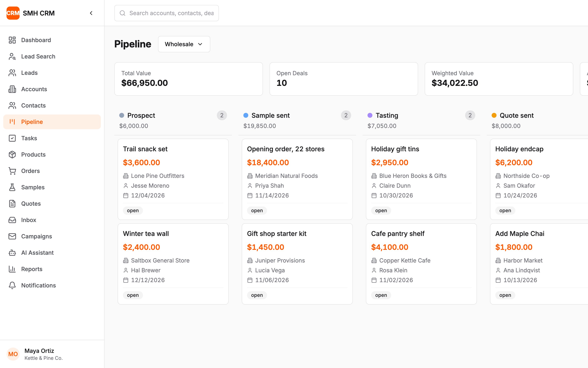Screen dimensions: 588x368
Task: Open Accounts building icon
Action: pos(12,89)
